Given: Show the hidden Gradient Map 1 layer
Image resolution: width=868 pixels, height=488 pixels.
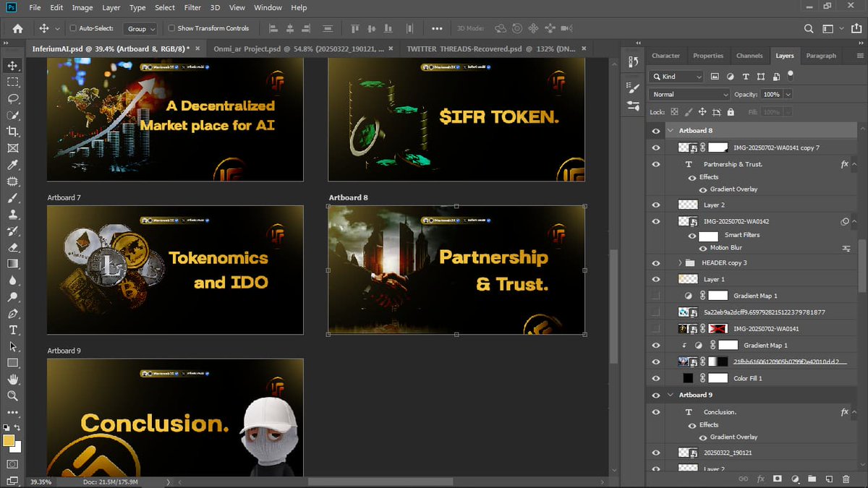Looking at the screenshot, I should (x=656, y=295).
